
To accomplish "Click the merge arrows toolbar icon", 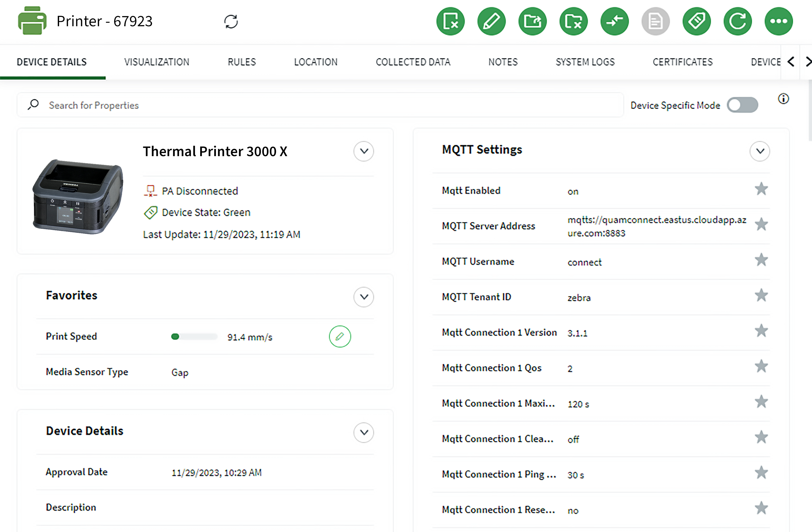I will tap(615, 21).
